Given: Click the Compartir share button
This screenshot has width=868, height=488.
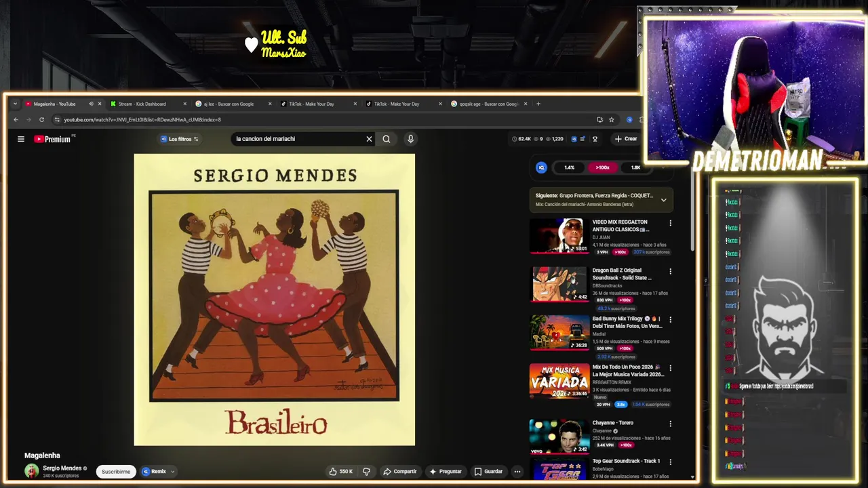Looking at the screenshot, I should pos(399,471).
